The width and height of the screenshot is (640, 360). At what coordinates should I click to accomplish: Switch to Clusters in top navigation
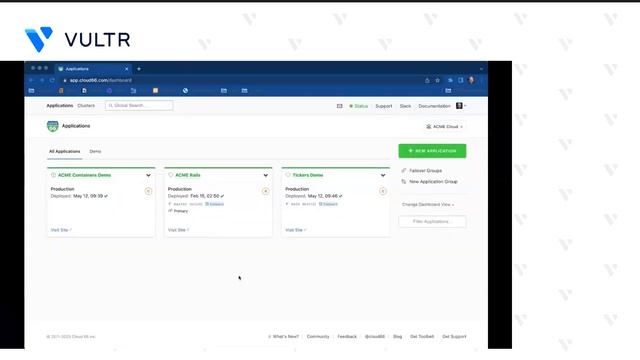click(x=86, y=106)
